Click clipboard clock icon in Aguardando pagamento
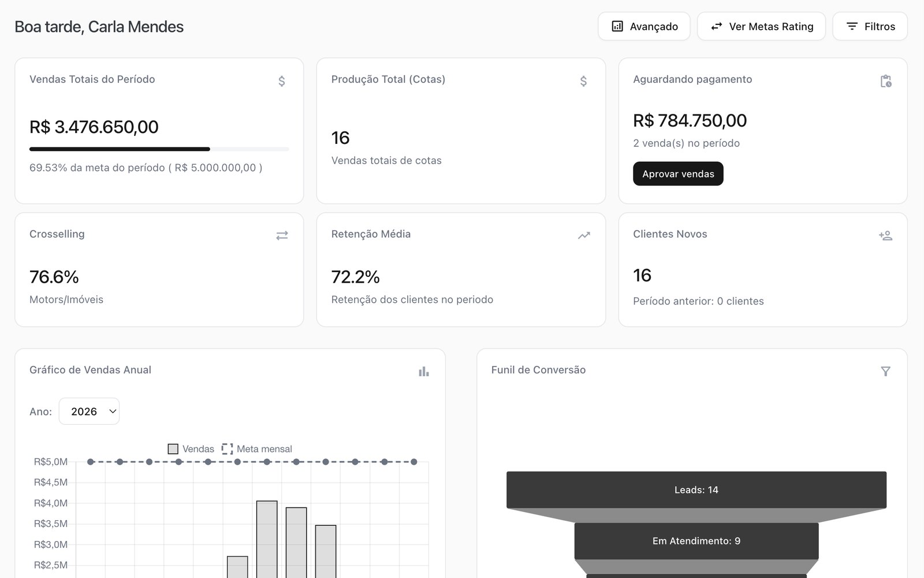924x578 pixels. (886, 81)
